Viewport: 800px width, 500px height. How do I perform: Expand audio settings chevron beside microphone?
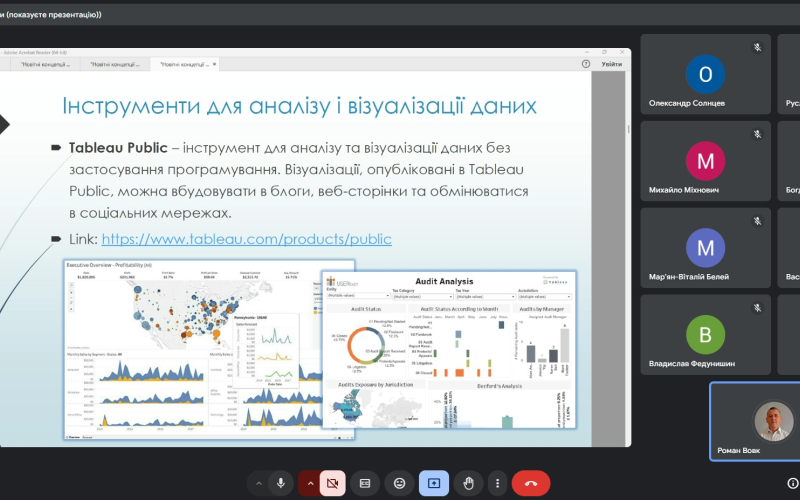259,483
